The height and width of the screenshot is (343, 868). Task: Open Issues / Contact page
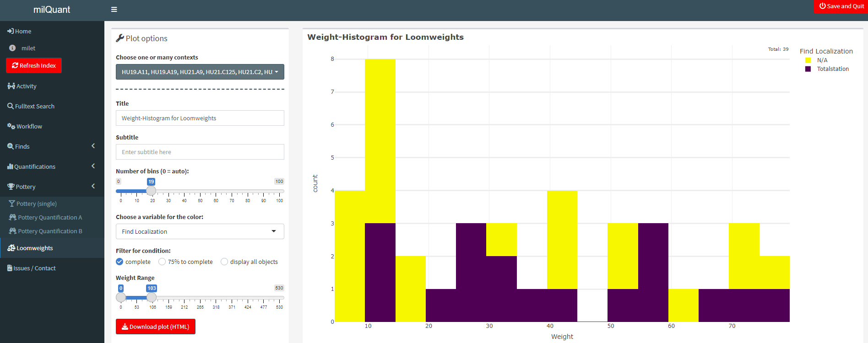[52, 268]
